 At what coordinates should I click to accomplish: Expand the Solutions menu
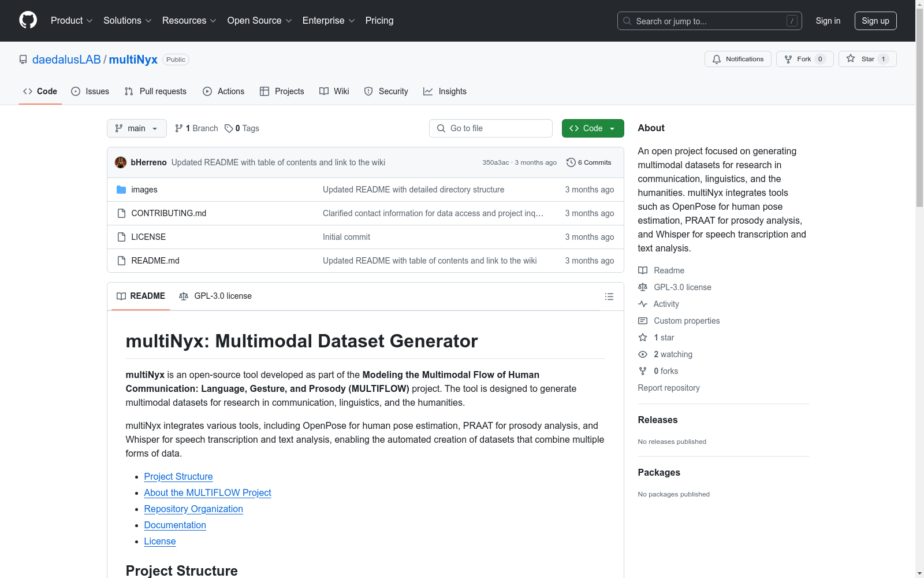tap(128, 20)
